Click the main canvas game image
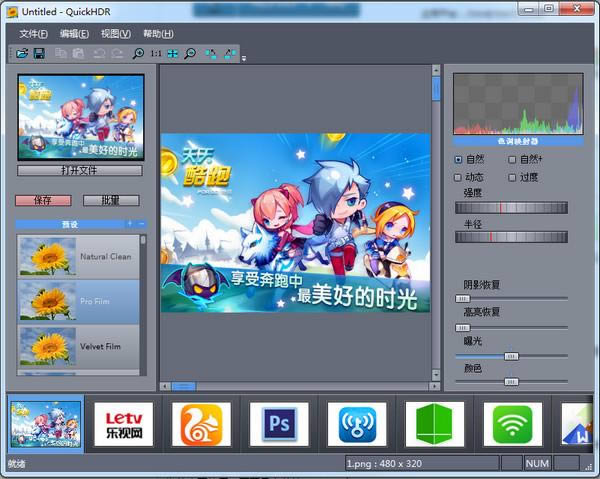 (295, 223)
